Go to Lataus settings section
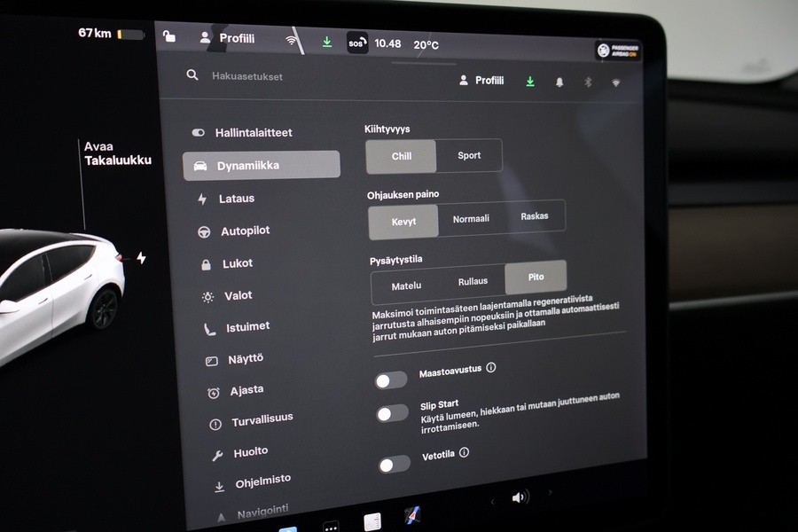Image resolution: width=798 pixels, height=532 pixels. [x=236, y=199]
